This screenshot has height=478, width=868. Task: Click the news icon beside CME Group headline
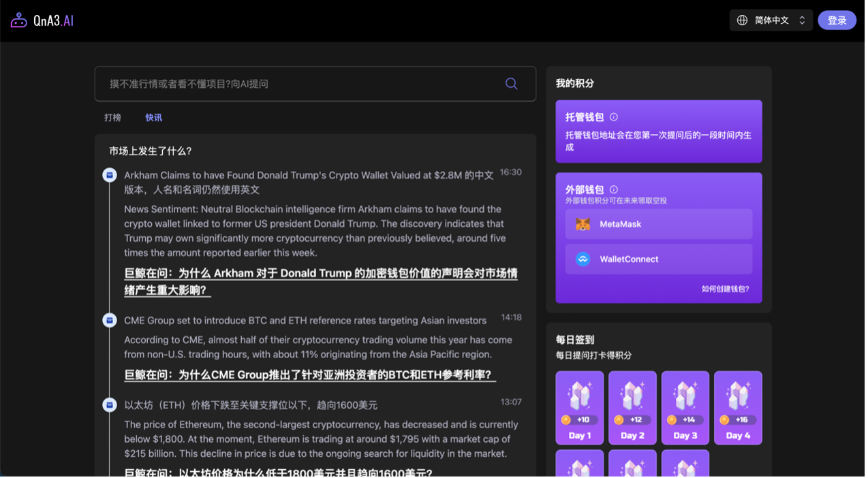(x=110, y=320)
